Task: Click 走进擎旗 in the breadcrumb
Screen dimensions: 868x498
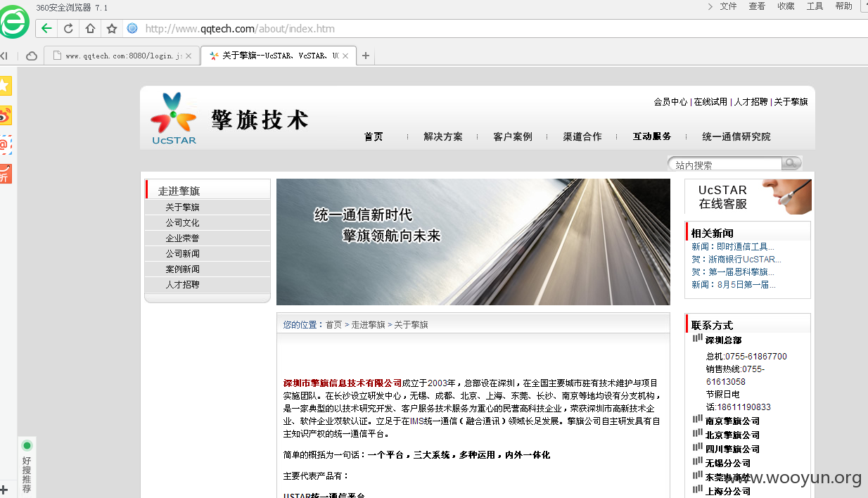Action: click(368, 325)
